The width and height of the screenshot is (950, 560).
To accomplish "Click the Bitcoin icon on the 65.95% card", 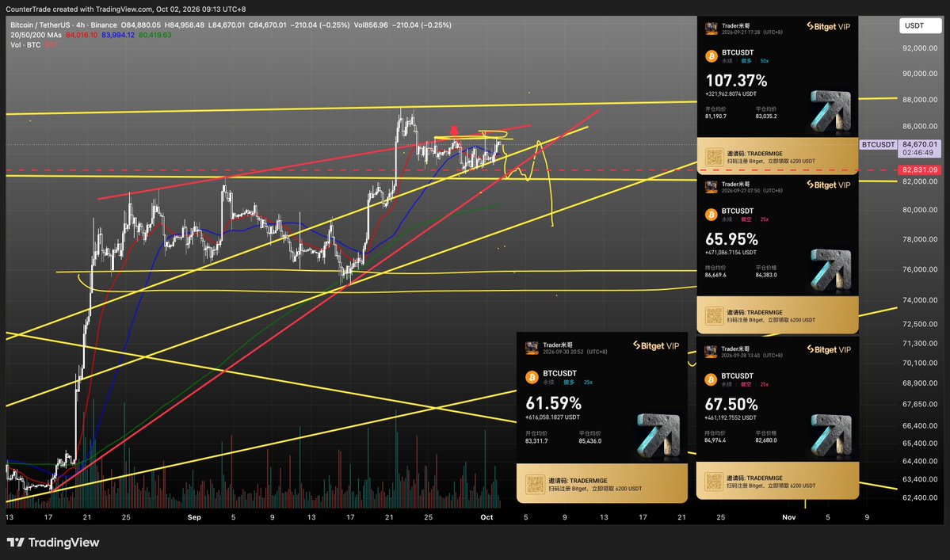I will 712,215.
